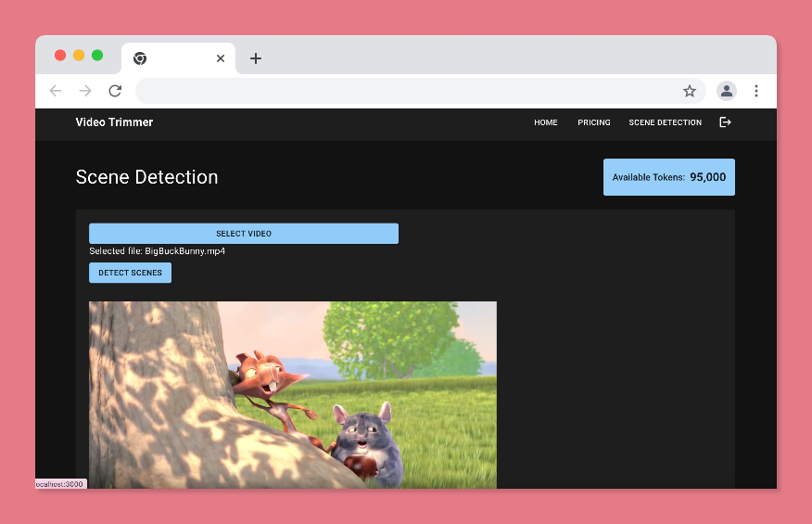Open SCENE DETECTION nav item
The width and height of the screenshot is (812, 524).
(665, 122)
